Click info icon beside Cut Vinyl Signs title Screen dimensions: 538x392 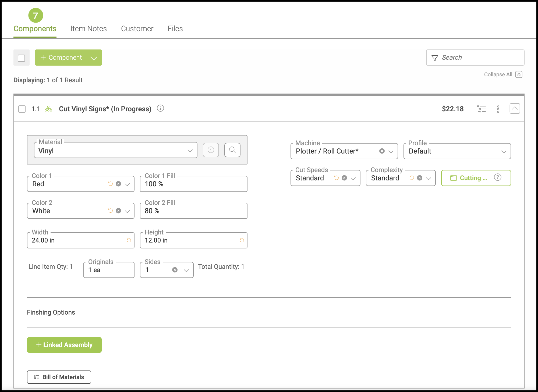coord(160,108)
